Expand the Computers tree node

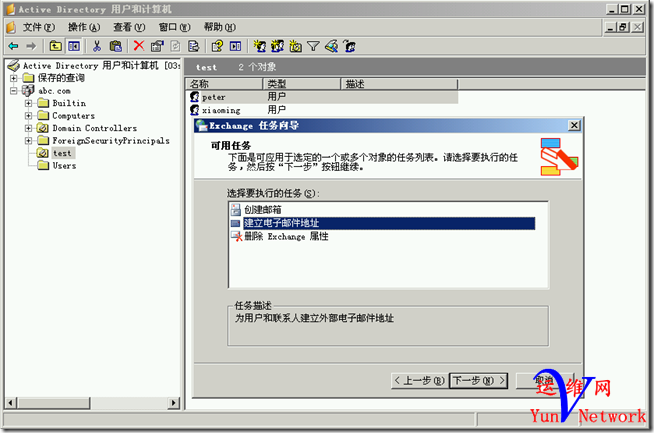(28, 116)
